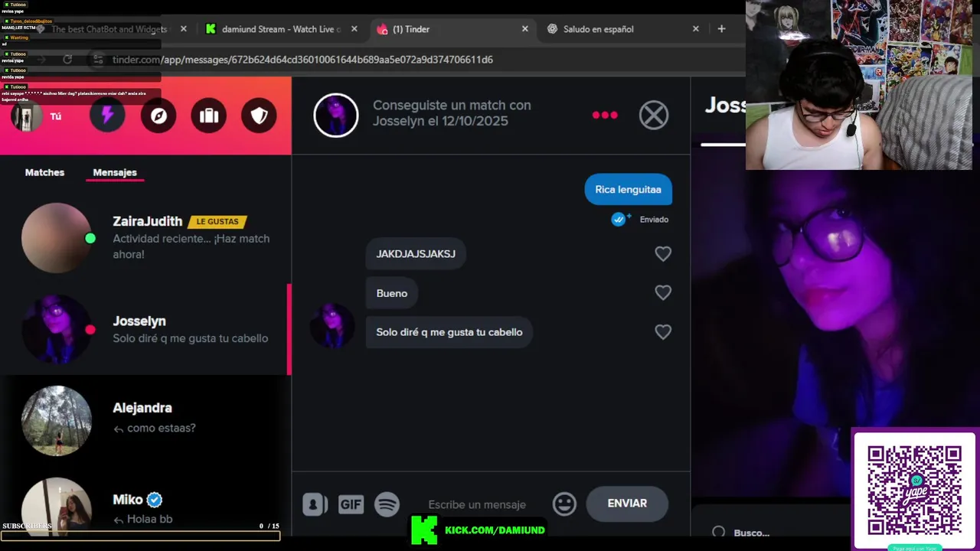
Task: Click the tinder.com address bar URL
Action: tap(302, 60)
